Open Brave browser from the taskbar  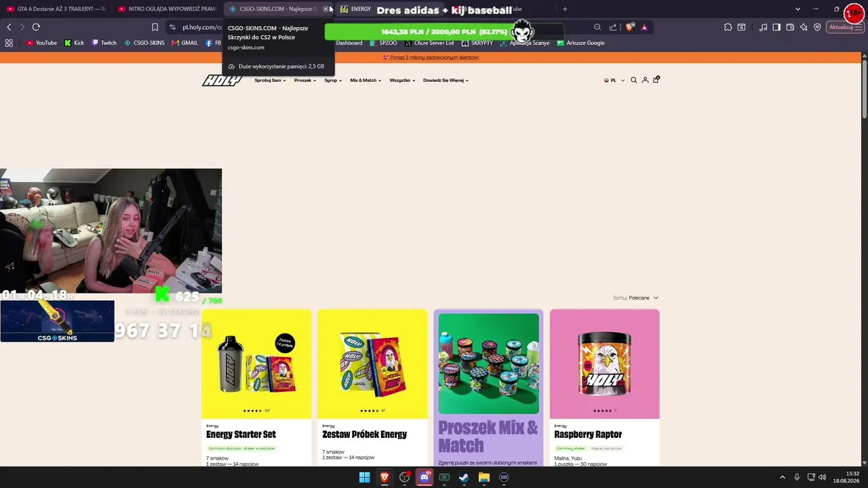tap(384, 477)
